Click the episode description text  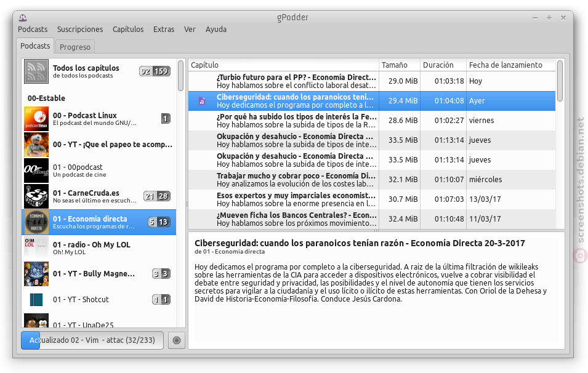click(371, 283)
